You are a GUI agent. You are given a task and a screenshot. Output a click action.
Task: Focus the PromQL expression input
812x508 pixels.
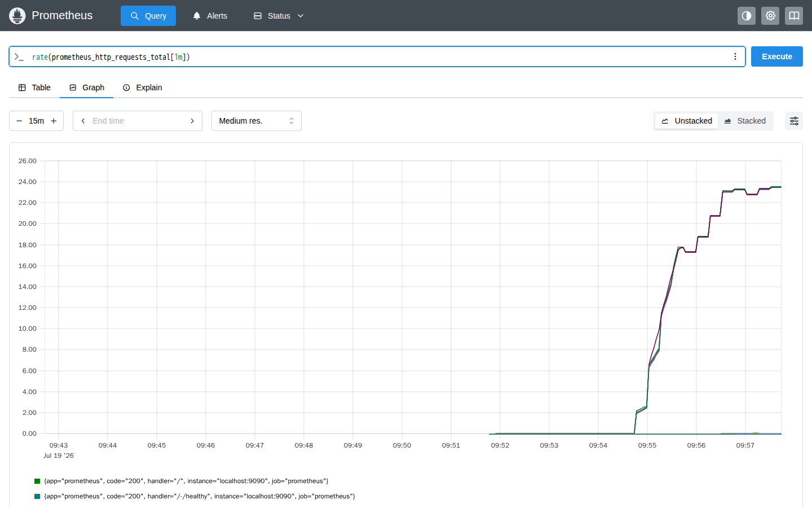coord(378,57)
